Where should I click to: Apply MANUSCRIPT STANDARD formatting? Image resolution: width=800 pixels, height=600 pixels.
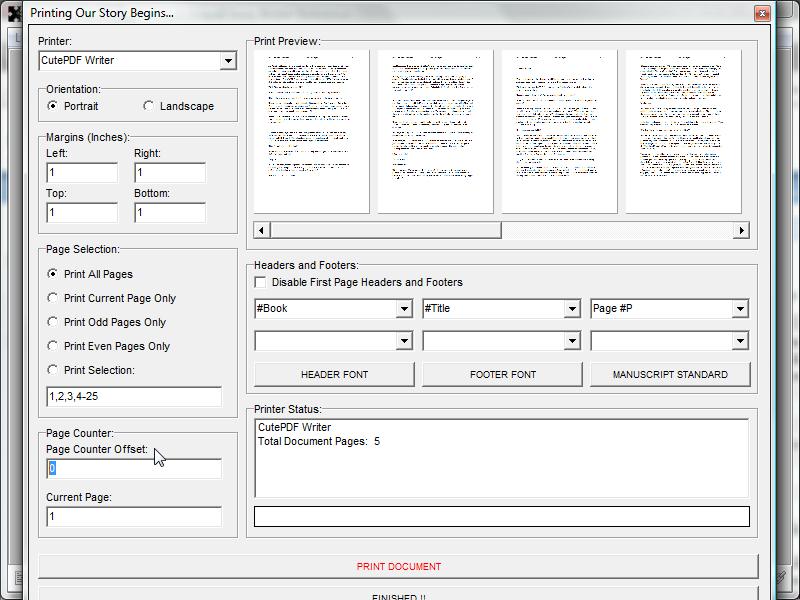pyautogui.click(x=669, y=374)
